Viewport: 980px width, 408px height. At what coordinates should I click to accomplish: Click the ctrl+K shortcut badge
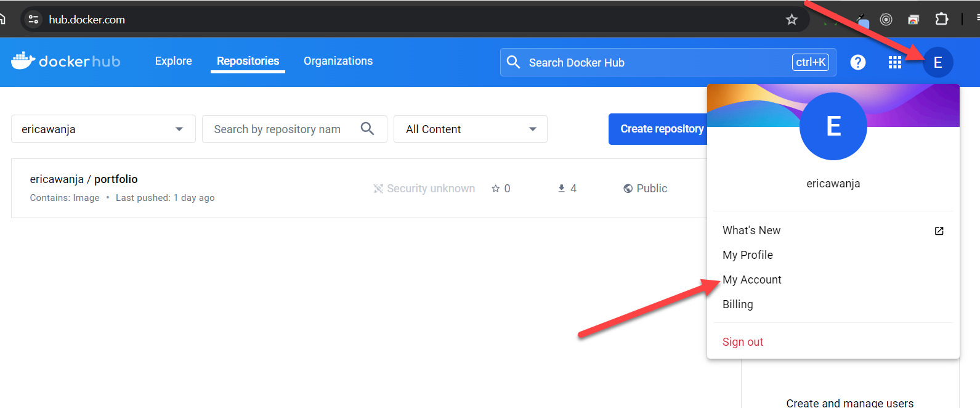(x=811, y=62)
